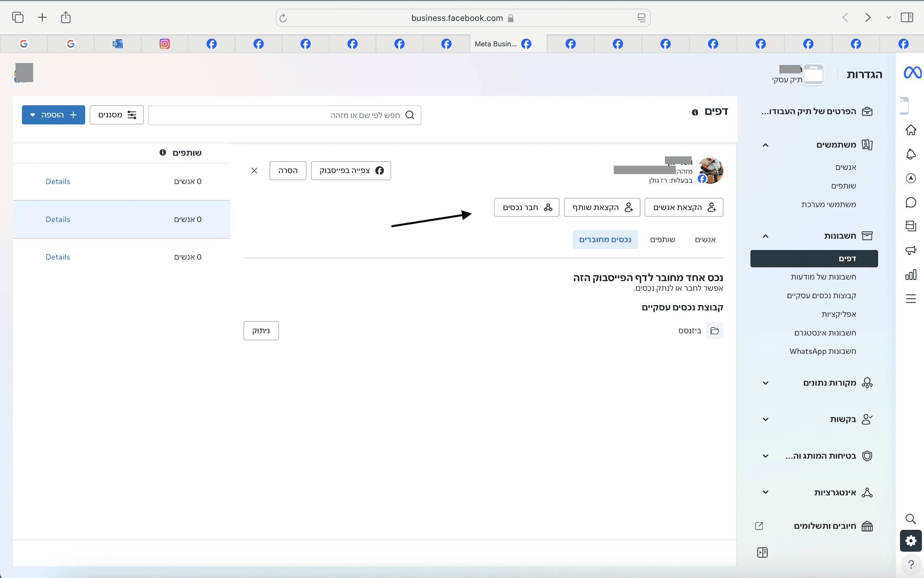Collapse the משתמשים section
This screenshot has height=578, width=924.
pyautogui.click(x=765, y=145)
